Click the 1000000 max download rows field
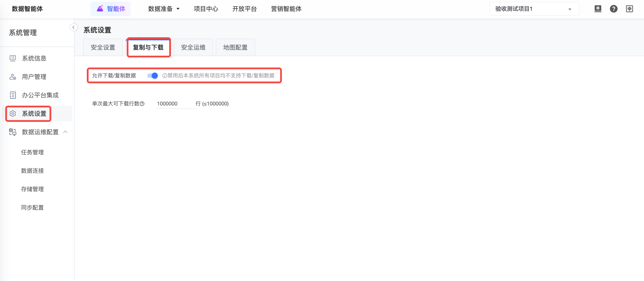This screenshot has height=281, width=644. [176, 103]
